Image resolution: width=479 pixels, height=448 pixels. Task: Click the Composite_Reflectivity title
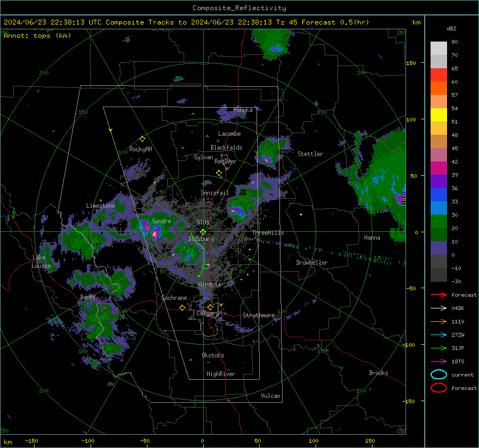point(240,8)
